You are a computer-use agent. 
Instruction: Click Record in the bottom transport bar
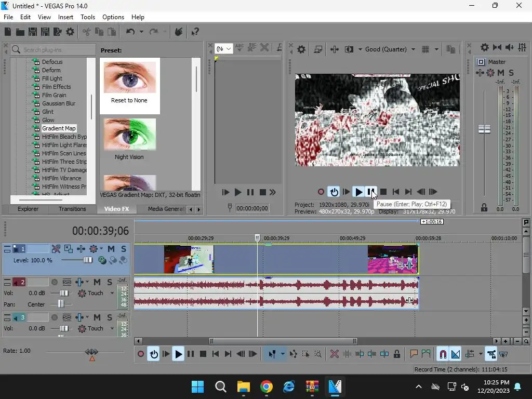[140, 354]
